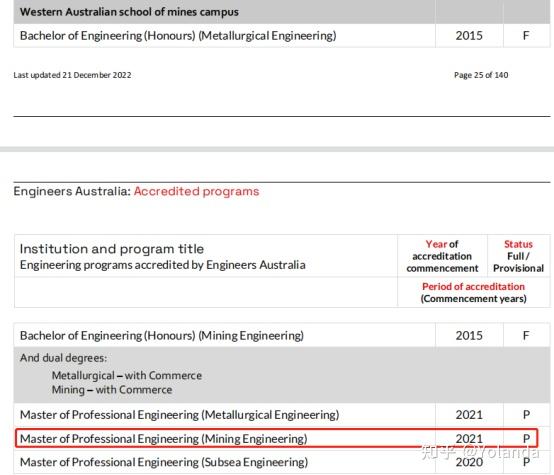Click the 'And dual degrees:' text

pyautogui.click(x=63, y=358)
